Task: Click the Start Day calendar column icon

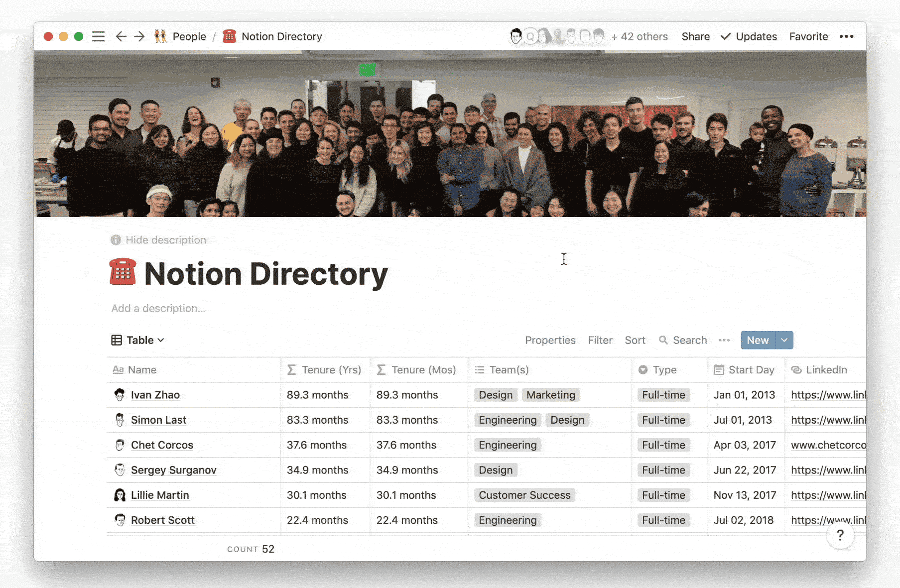Action: tap(719, 370)
